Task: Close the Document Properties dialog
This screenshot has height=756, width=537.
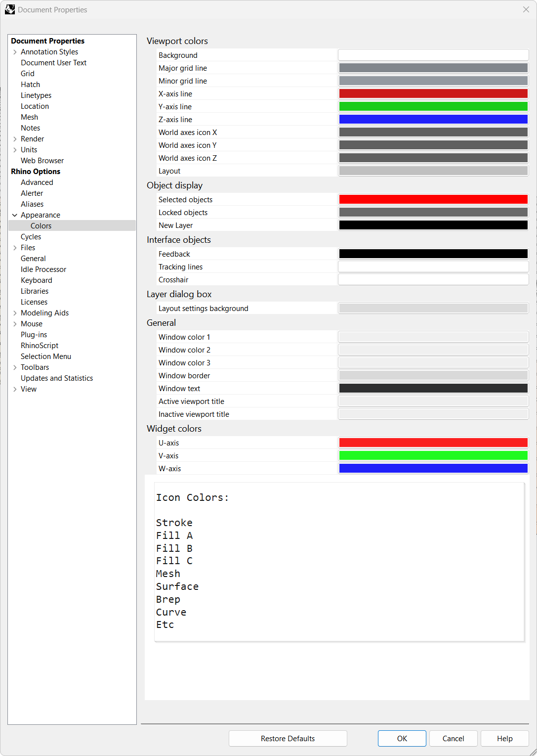Action: pyautogui.click(x=526, y=9)
